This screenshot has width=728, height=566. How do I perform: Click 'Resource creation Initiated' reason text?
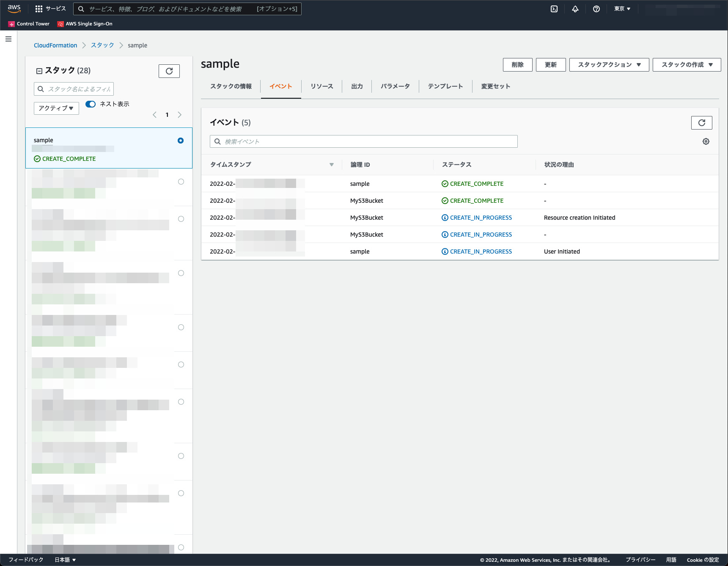click(580, 218)
